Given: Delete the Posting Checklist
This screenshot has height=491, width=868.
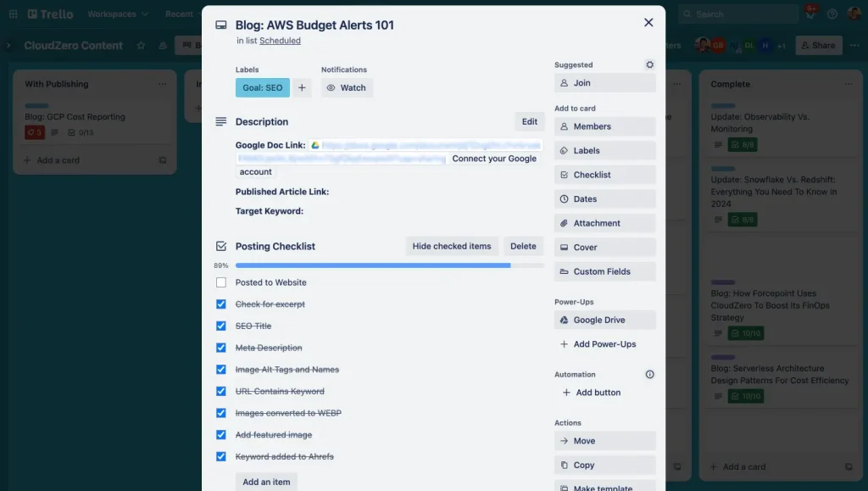Looking at the screenshot, I should 523,246.
